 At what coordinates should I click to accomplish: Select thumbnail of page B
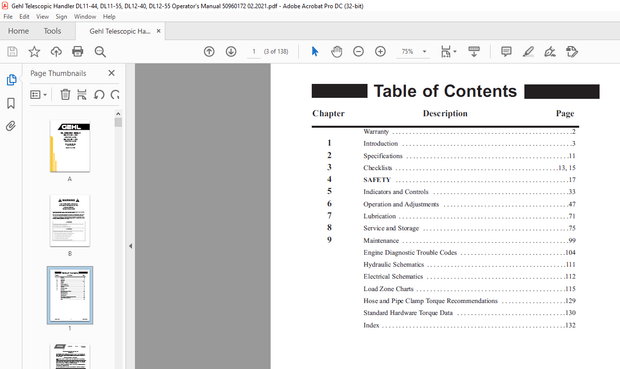point(70,221)
